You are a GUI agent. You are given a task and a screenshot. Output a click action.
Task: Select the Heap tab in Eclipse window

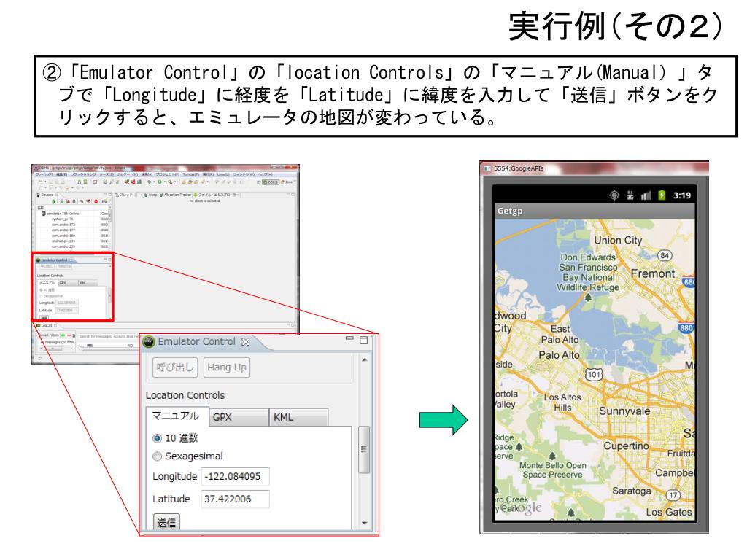[x=151, y=195]
